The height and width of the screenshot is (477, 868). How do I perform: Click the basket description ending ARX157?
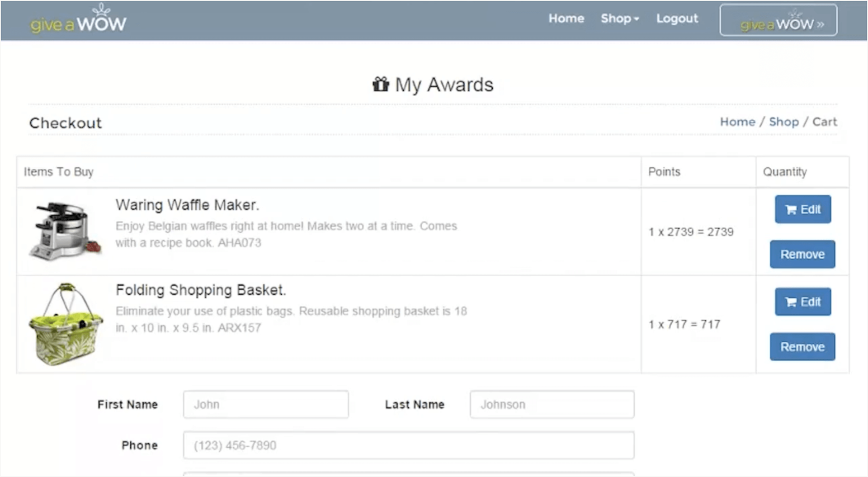(291, 319)
